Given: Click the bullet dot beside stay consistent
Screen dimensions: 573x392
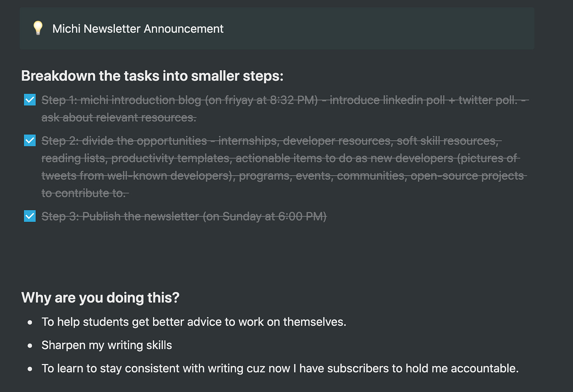Looking at the screenshot, I should [30, 369].
